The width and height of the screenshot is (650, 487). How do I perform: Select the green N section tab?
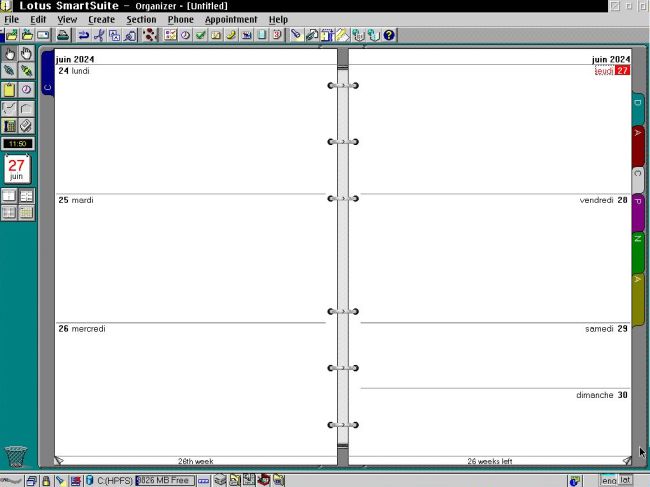638,251
